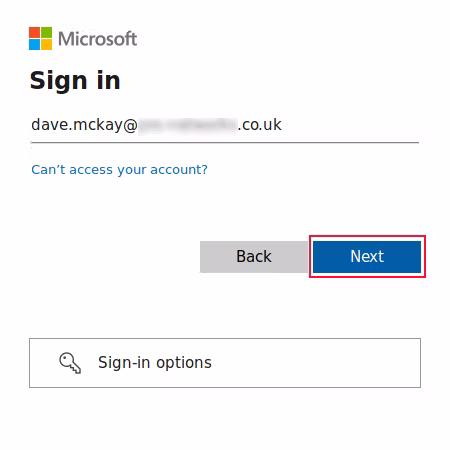This screenshot has height=450, width=450.
Task: Proceed with the blue Next button
Action: tap(367, 257)
